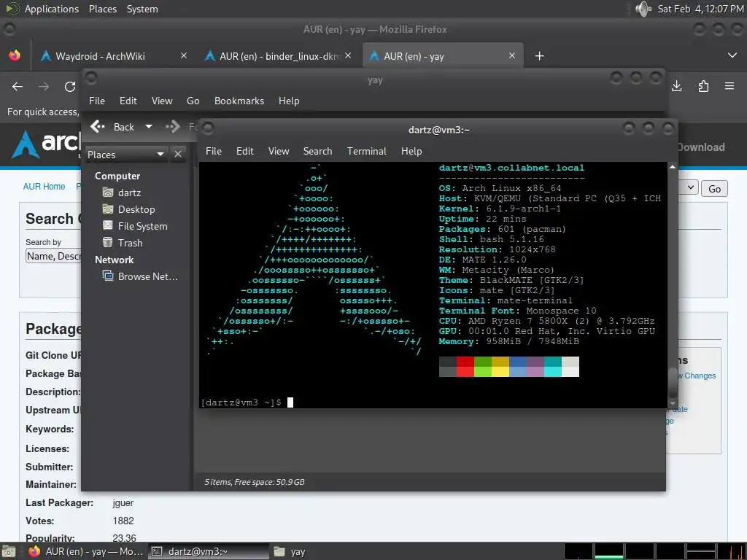The width and height of the screenshot is (747, 560).
Task: Click the yellow color block in neofetch
Action: 500,367
